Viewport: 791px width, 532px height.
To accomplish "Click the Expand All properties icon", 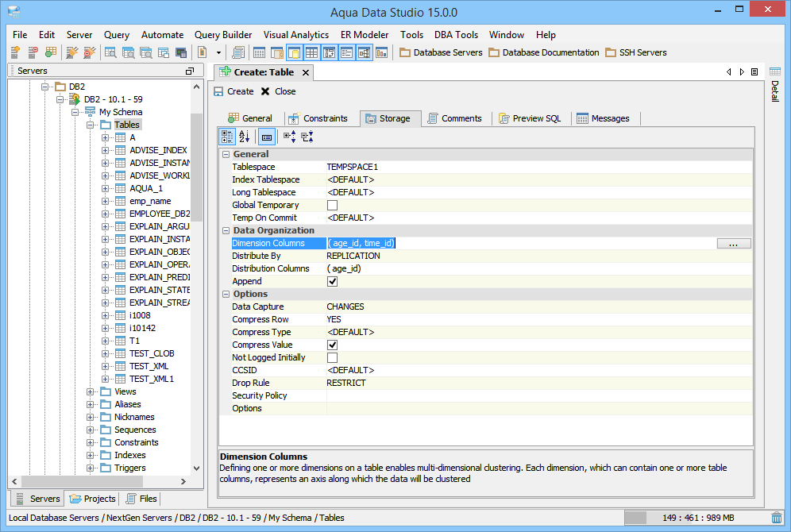I will click(289, 137).
